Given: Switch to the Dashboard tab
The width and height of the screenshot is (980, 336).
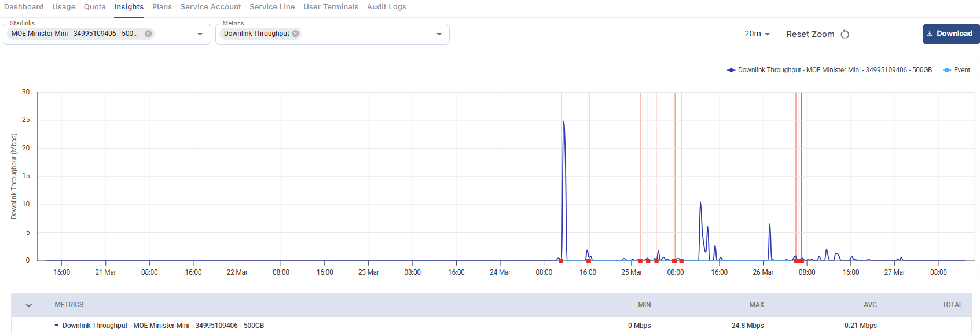Looking at the screenshot, I should point(24,7).
